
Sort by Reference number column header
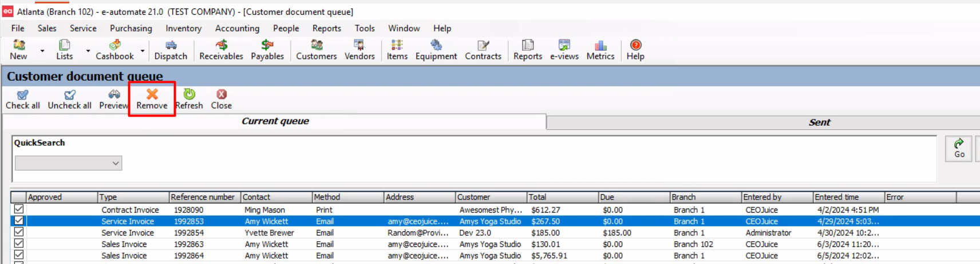205,197
